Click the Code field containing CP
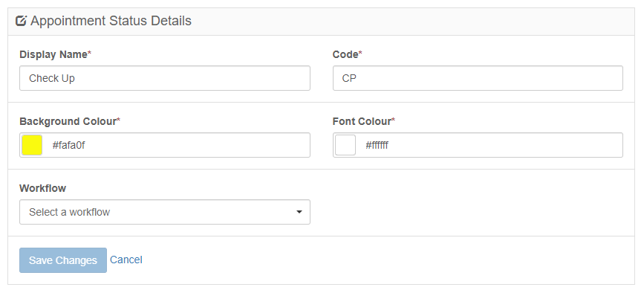This screenshot has height=293, width=644. click(x=478, y=78)
